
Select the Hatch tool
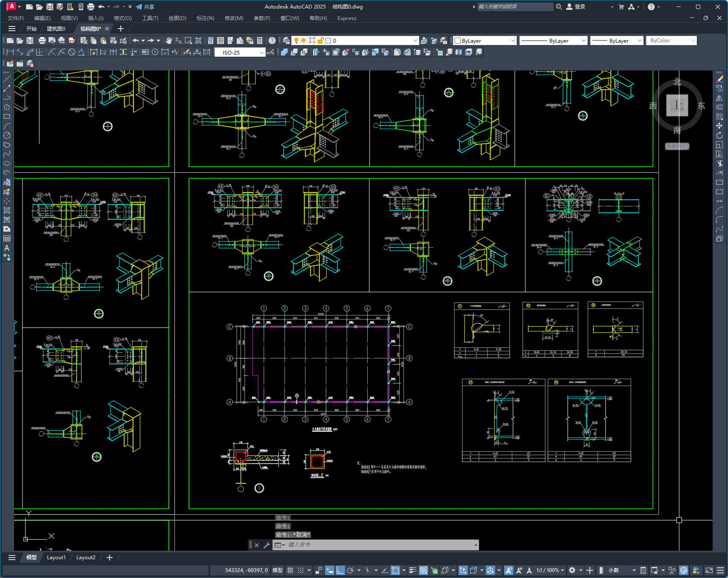7,210
